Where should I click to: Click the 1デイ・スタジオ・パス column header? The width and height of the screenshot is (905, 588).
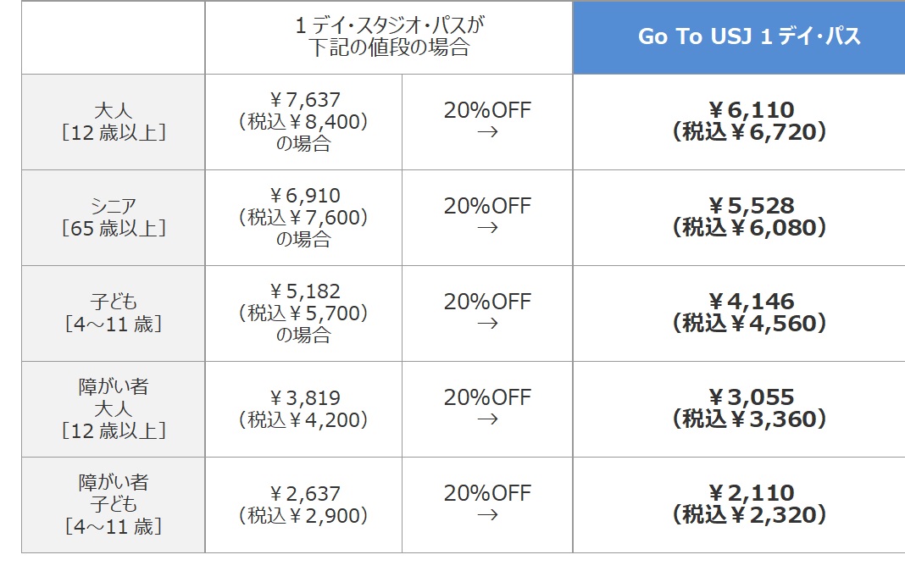click(389, 37)
